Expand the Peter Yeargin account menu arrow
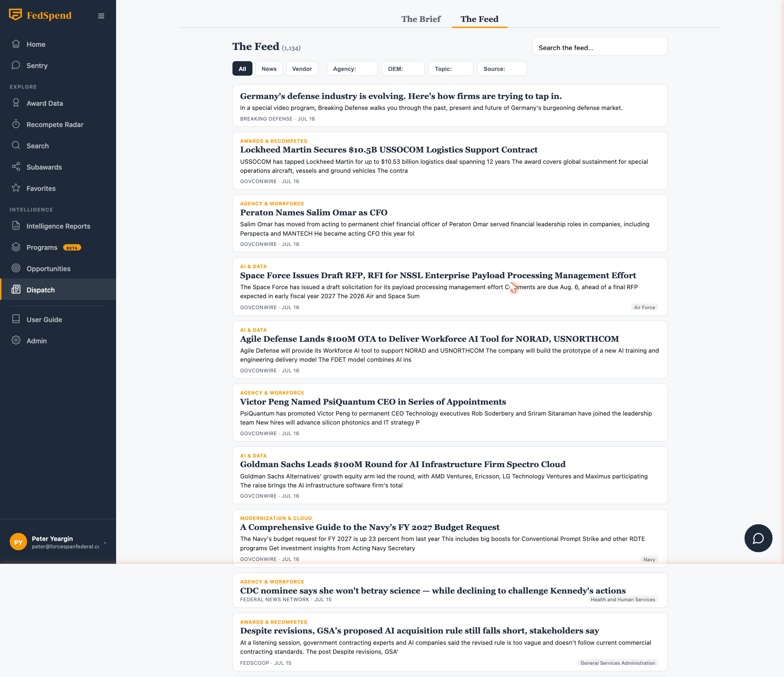Viewport: 784px width, 677px height. [105, 542]
